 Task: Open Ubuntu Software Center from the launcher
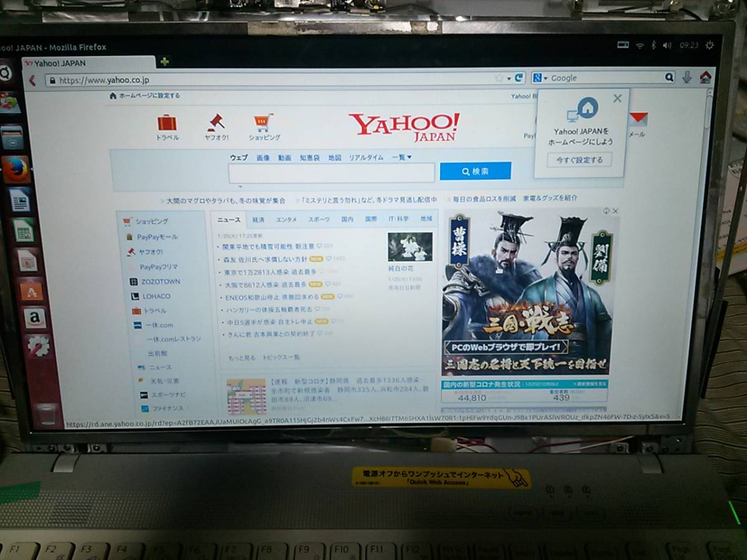tap(31, 289)
